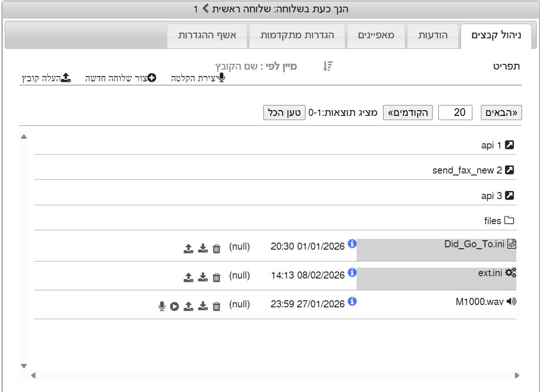Open the הודעות tab
Viewport: 540px width, 392px height.
(x=433, y=36)
